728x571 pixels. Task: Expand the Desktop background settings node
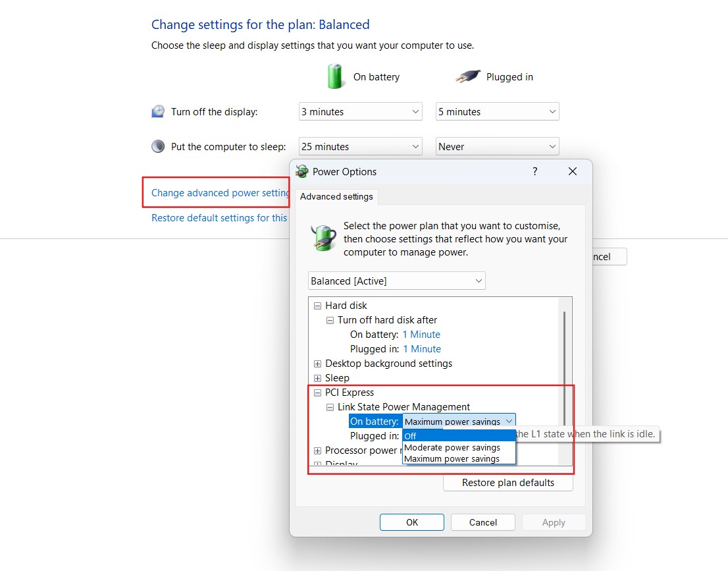pyautogui.click(x=317, y=364)
